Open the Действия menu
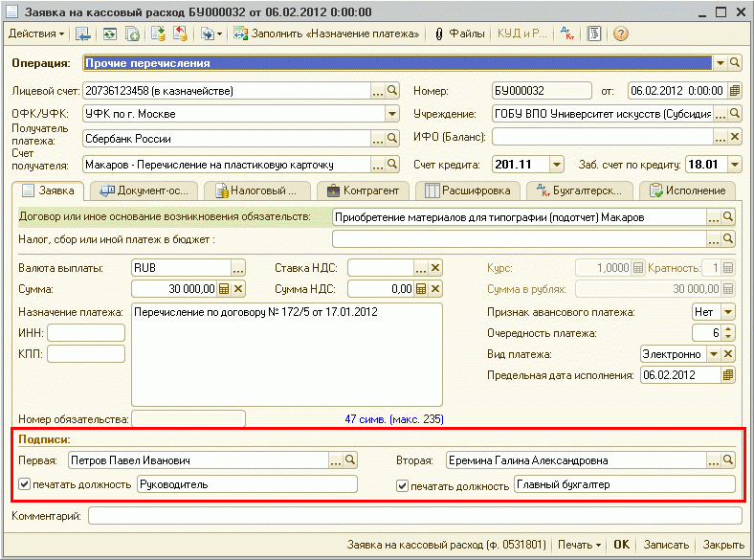 [35, 34]
